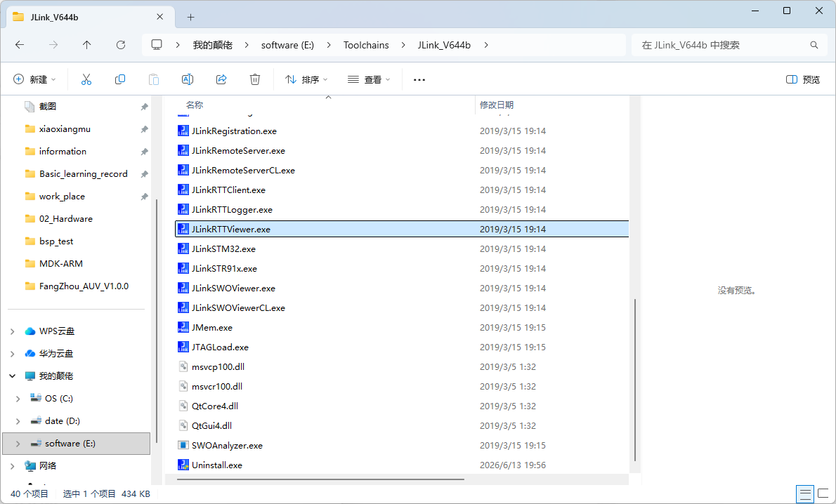Image resolution: width=836 pixels, height=504 pixels.
Task: Go back with the left arrow
Action: coord(20,45)
